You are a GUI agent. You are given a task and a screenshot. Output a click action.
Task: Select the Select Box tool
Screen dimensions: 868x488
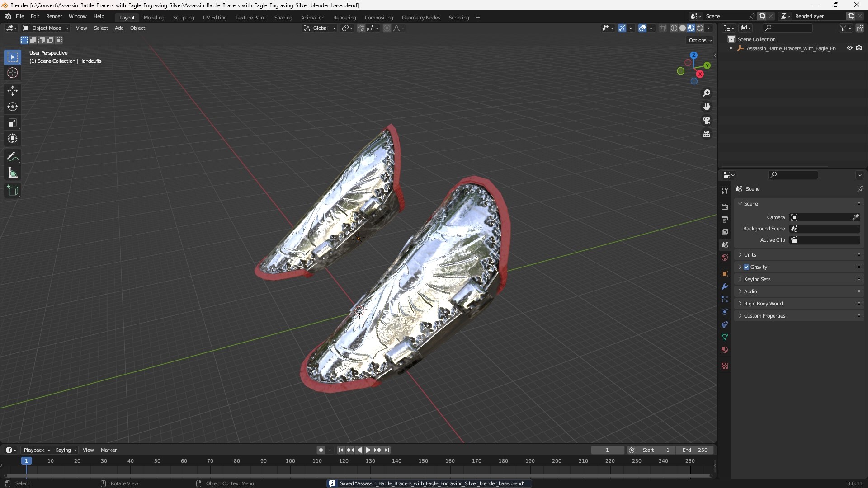13,57
